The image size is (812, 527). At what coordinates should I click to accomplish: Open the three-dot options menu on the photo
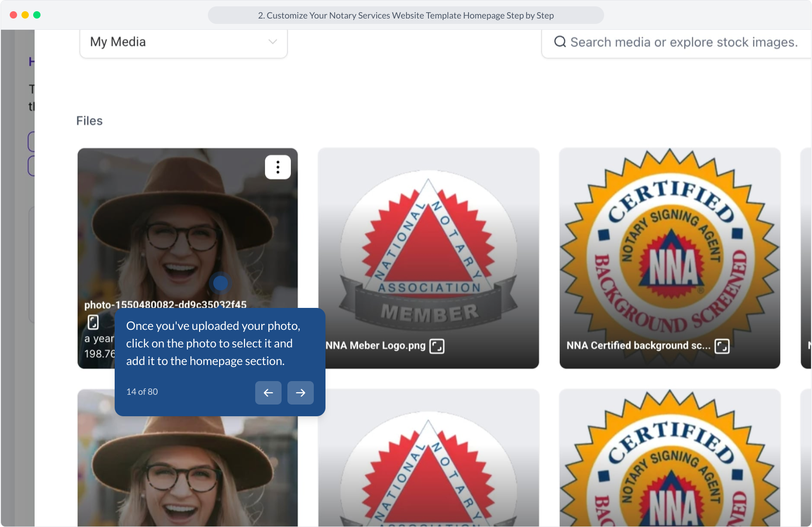pos(278,167)
